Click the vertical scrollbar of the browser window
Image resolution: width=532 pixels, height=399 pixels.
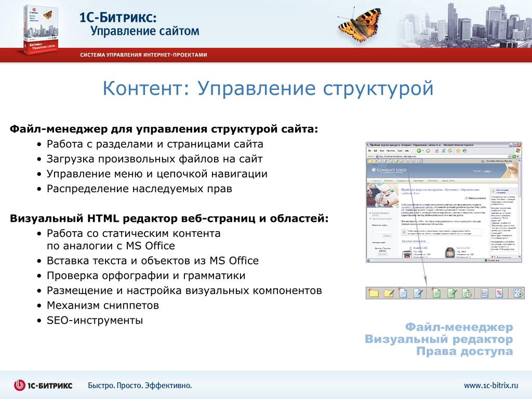coord(520,209)
